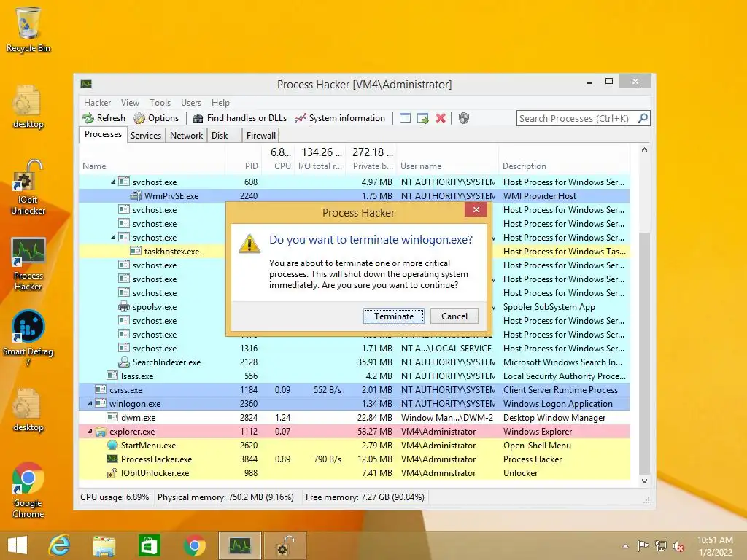The height and width of the screenshot is (560, 747).
Task: Select the Recycle Bin desktop icon
Action: pyautogui.click(x=28, y=30)
